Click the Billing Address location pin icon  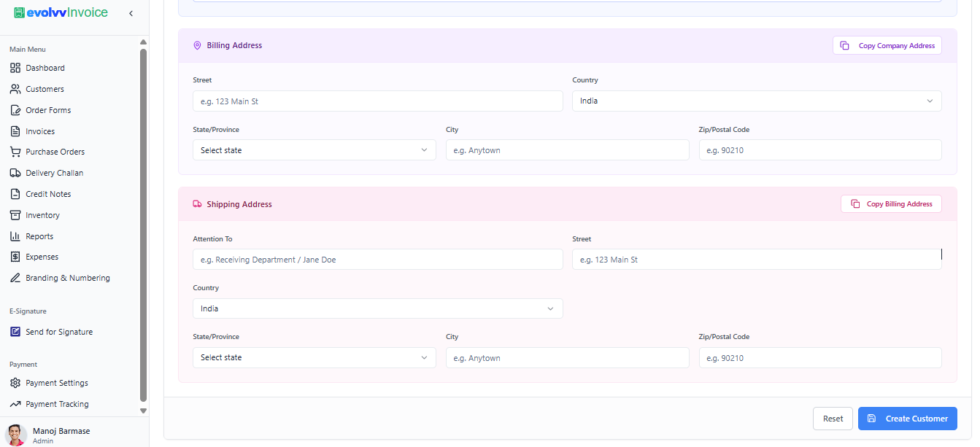point(197,45)
